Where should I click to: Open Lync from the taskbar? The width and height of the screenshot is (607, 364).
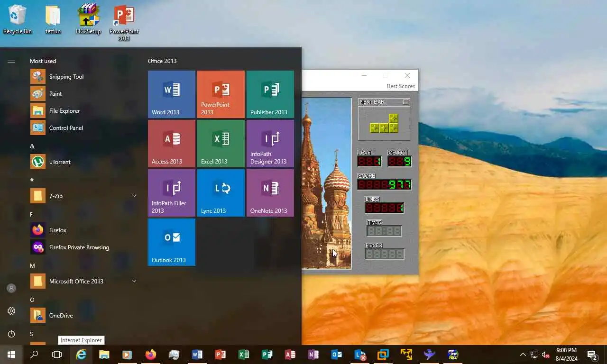pyautogui.click(x=360, y=355)
